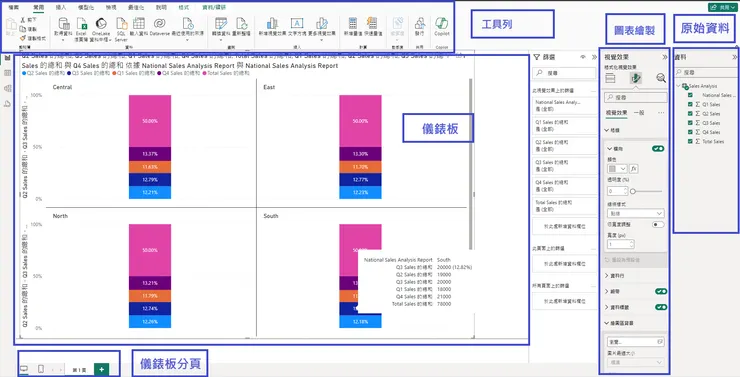Switch to the General format tab
This screenshot has width=740, height=377.
coord(639,113)
